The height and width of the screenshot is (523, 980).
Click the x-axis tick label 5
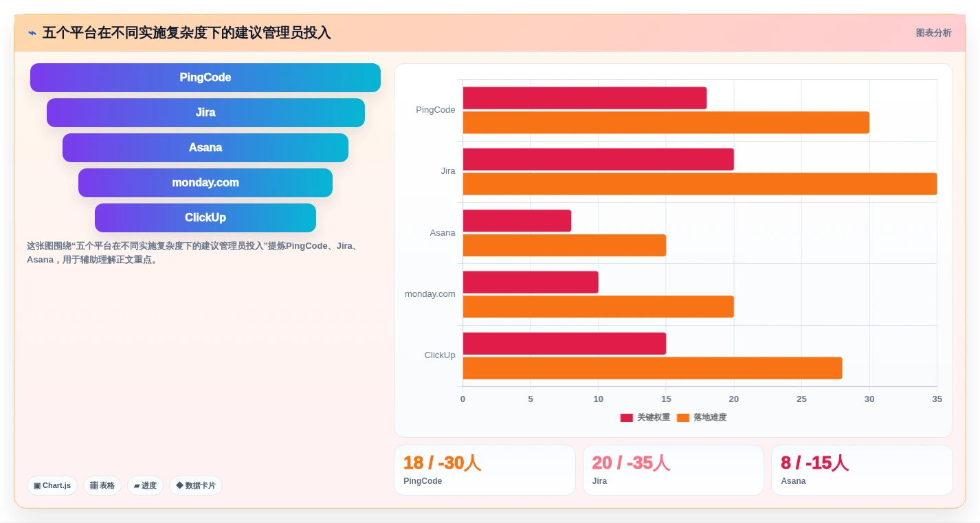pos(531,399)
